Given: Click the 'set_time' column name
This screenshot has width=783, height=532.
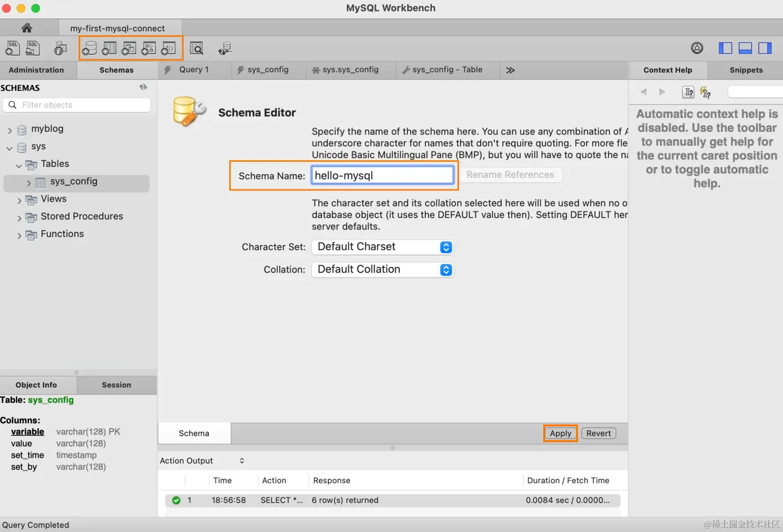Looking at the screenshot, I should (28, 455).
